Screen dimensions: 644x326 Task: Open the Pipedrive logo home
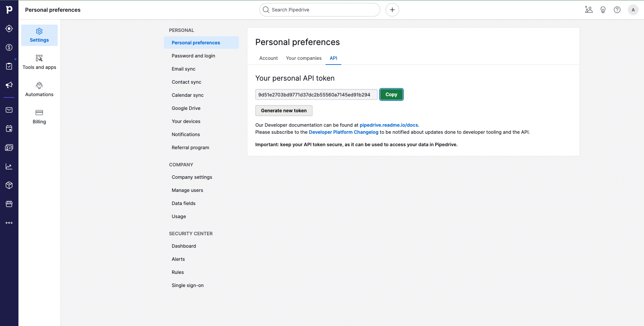point(9,10)
